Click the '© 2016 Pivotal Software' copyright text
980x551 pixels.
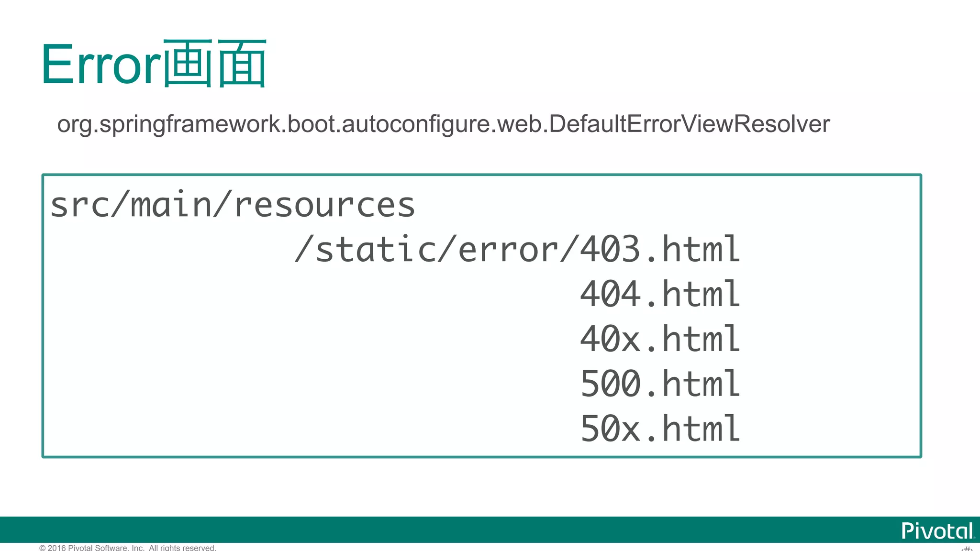point(128,547)
